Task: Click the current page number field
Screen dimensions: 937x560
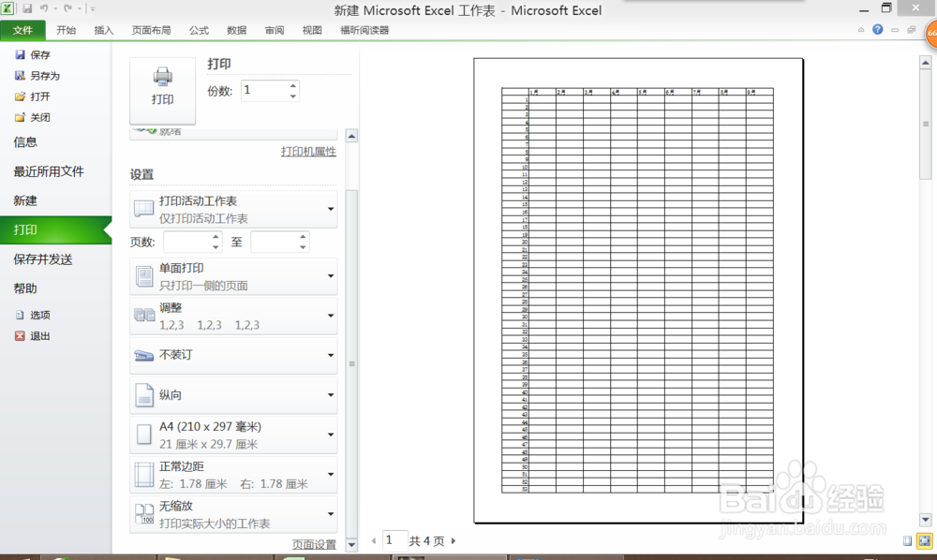Action: point(395,541)
